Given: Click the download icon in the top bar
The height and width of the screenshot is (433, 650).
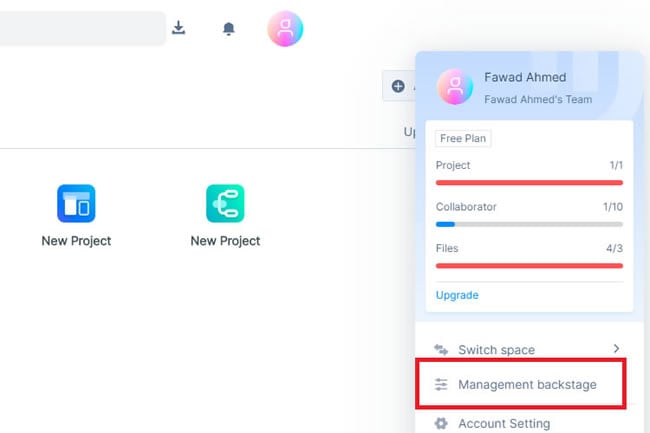Looking at the screenshot, I should tap(179, 28).
